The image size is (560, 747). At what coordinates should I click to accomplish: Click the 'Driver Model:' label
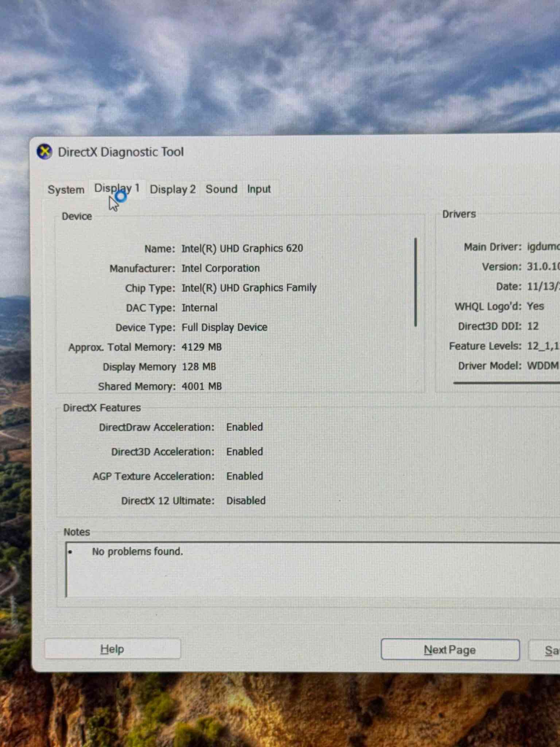tap(490, 365)
